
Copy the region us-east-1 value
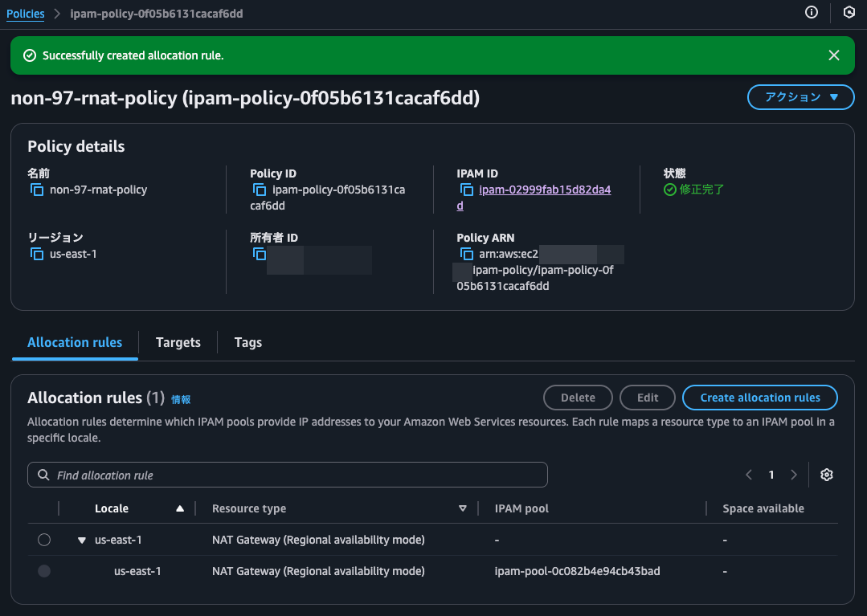pyautogui.click(x=37, y=254)
